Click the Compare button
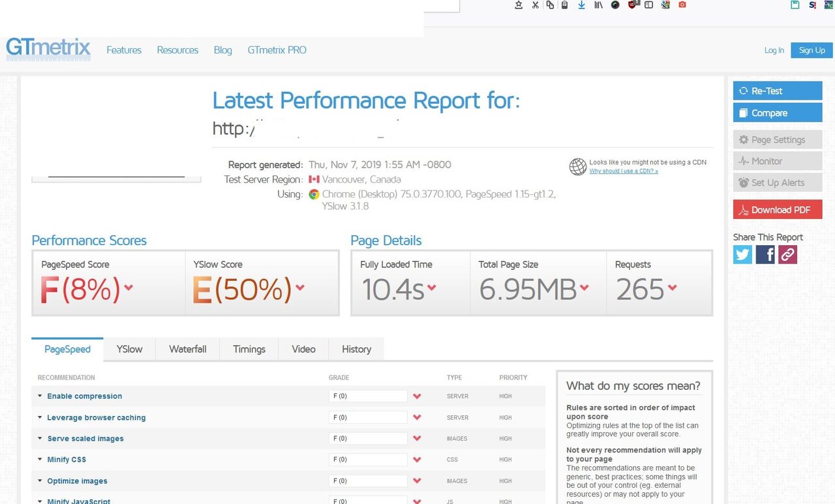Screen dimensions: 835x504 [x=778, y=113]
